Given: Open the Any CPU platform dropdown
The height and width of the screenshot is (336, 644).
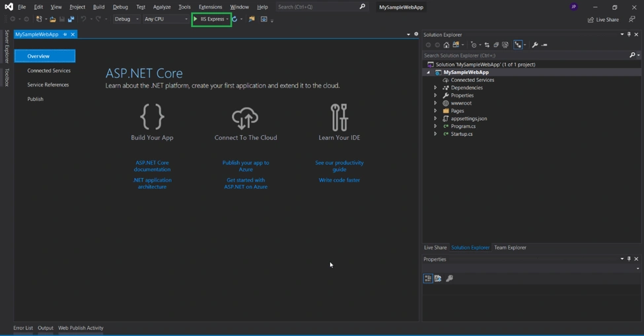Looking at the screenshot, I should [x=166, y=19].
